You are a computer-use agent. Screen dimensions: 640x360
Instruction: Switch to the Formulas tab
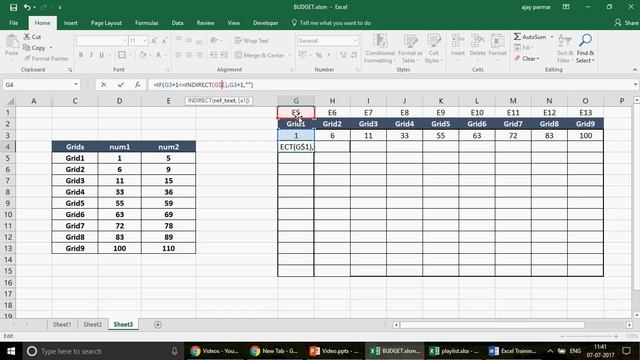pyautogui.click(x=147, y=23)
